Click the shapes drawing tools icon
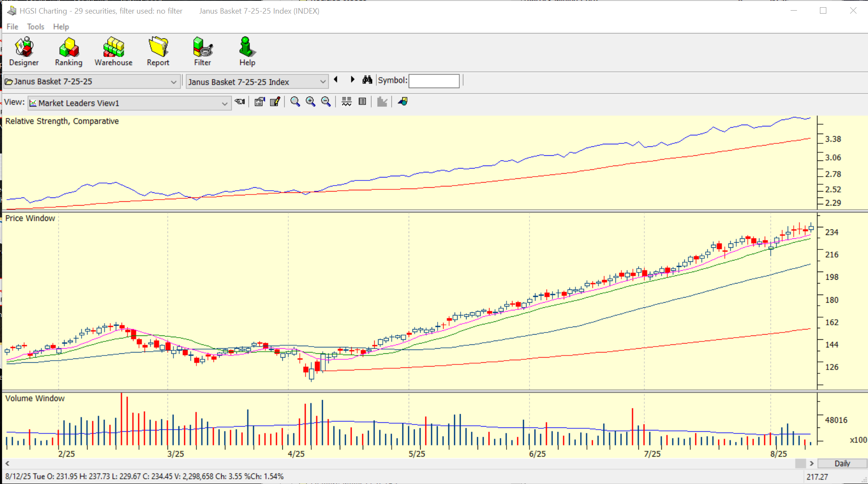 (x=403, y=102)
